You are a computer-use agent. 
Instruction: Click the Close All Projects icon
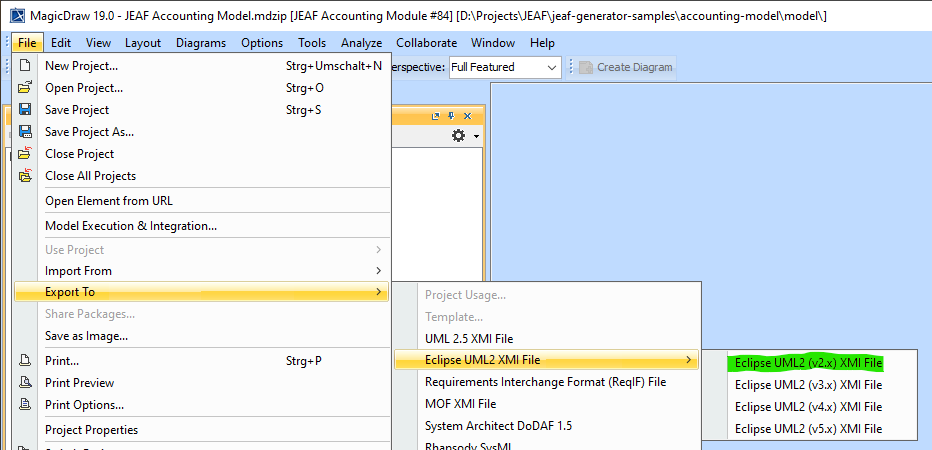24,175
